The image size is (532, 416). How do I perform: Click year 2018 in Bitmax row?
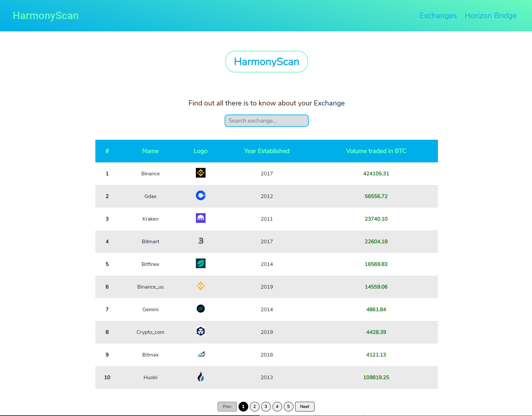pyautogui.click(x=267, y=355)
